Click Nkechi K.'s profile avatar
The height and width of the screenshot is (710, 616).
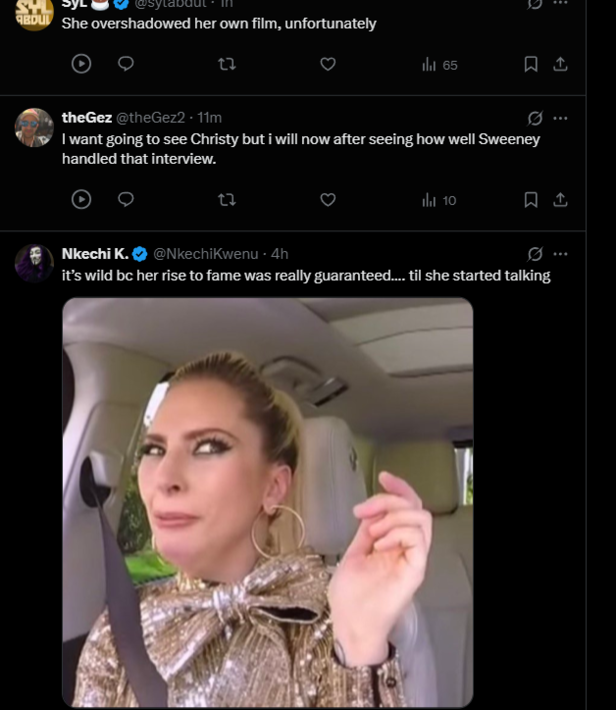point(34,263)
